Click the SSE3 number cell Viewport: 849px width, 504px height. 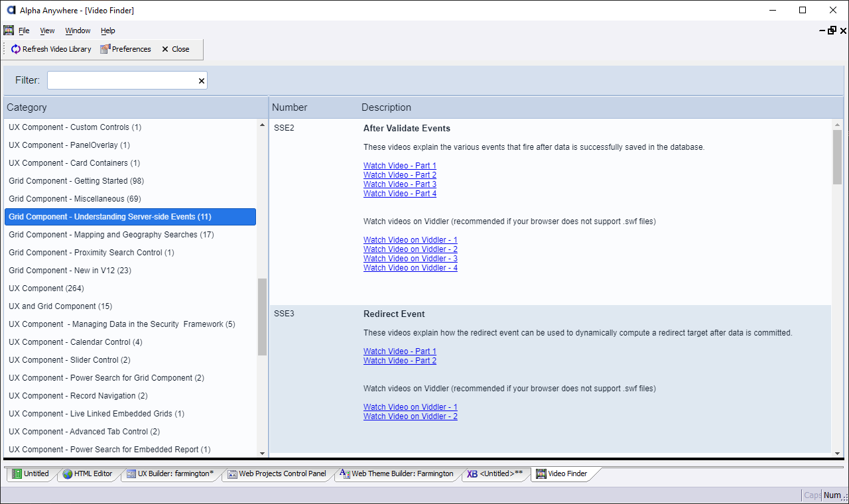tap(284, 314)
